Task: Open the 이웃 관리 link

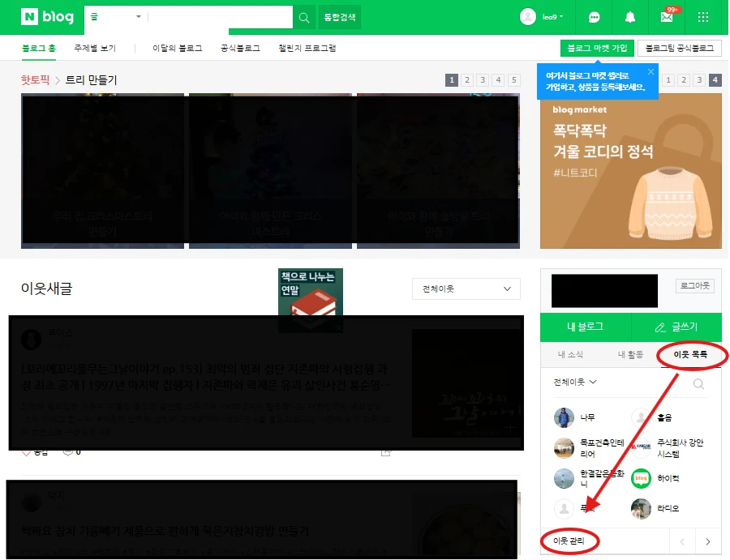Action: tap(569, 541)
